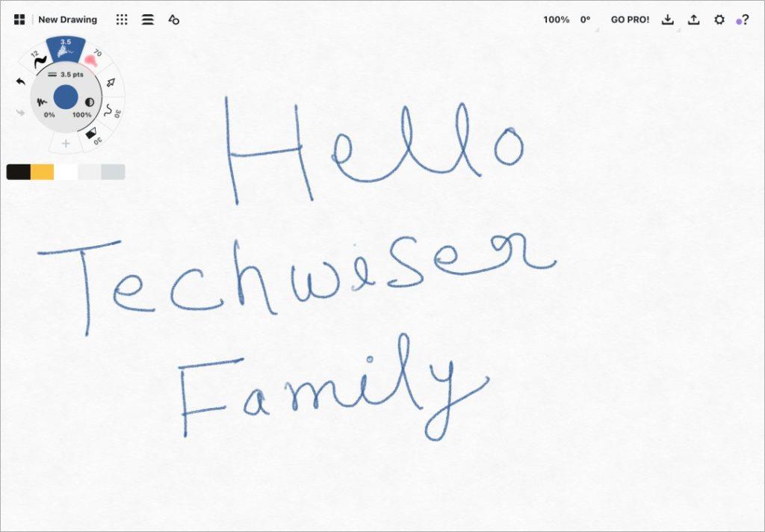The width and height of the screenshot is (765, 532).
Task: Click the GO PRO! upgrade button
Action: (630, 19)
